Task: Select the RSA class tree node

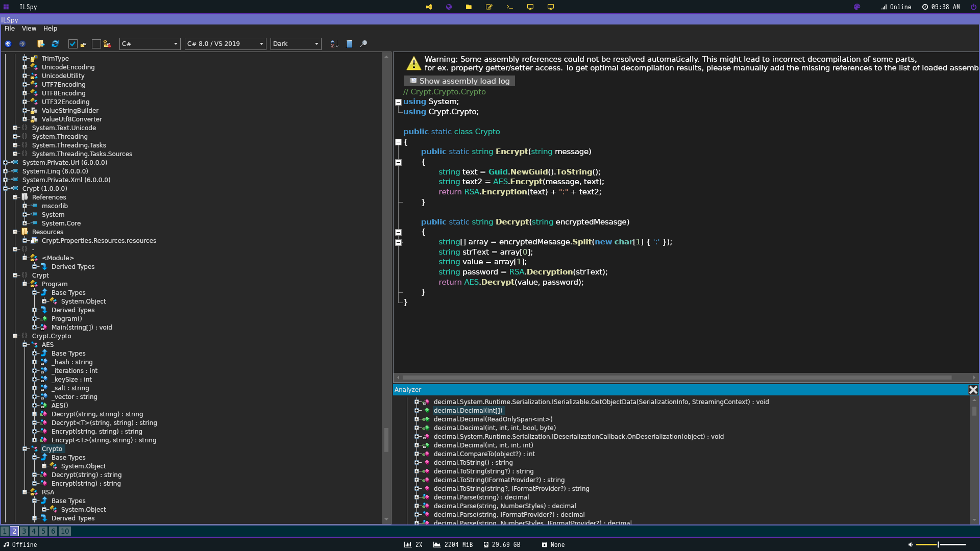Action: tap(47, 492)
